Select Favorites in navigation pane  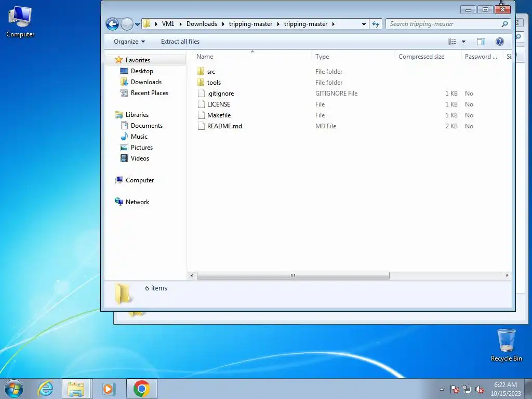pyautogui.click(x=138, y=60)
